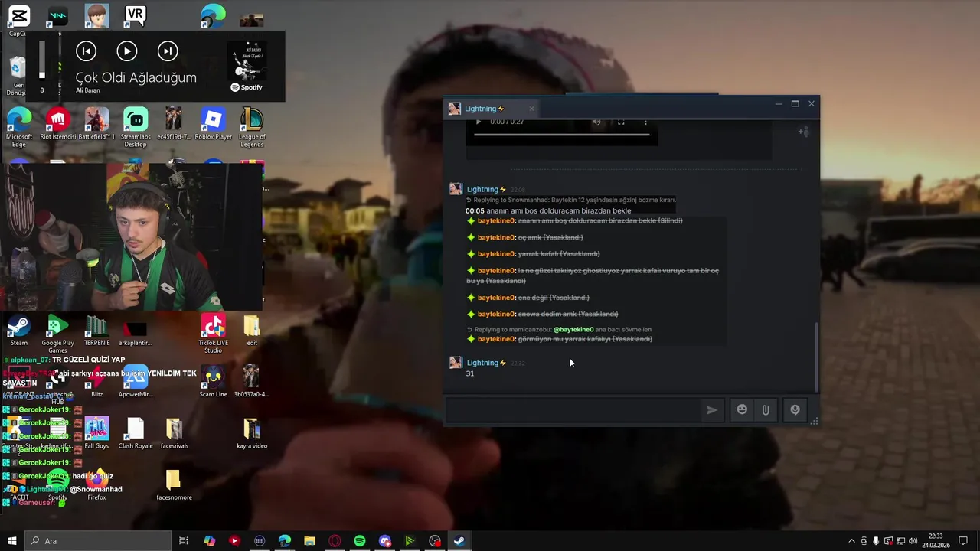The width and height of the screenshot is (980, 551).
Task: Open the Streamlabs Desktop shortcut
Action: (136, 127)
